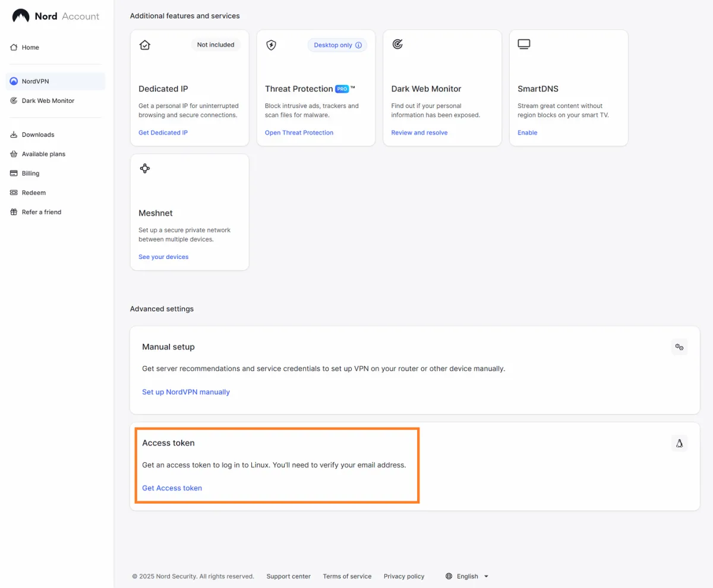
Task: Click the Dark Web Monitor card radar icon
Action: tap(397, 45)
